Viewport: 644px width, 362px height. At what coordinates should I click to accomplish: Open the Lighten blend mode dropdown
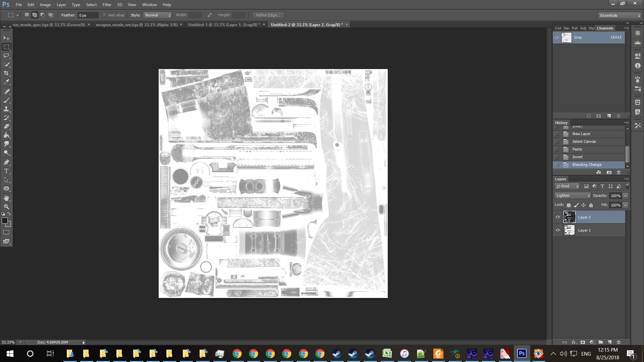coord(573,195)
